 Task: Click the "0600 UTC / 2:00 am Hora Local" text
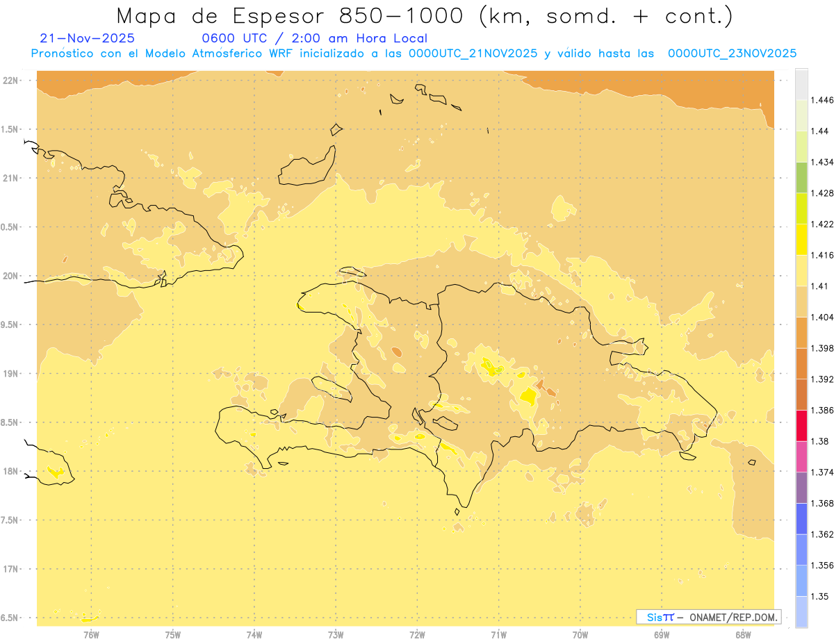coord(314,39)
